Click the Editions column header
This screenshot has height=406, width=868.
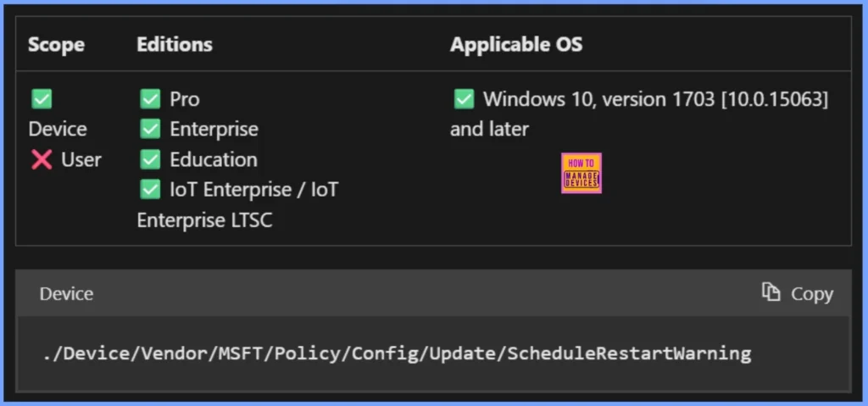tap(175, 44)
